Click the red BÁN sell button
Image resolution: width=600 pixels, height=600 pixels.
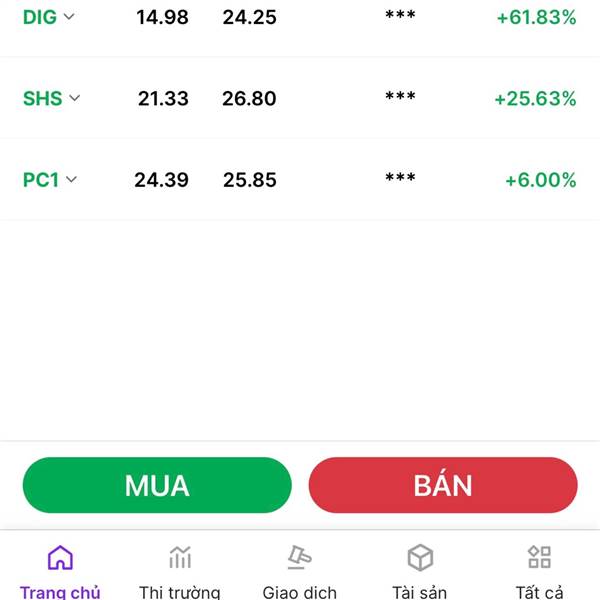pyautogui.click(x=443, y=485)
